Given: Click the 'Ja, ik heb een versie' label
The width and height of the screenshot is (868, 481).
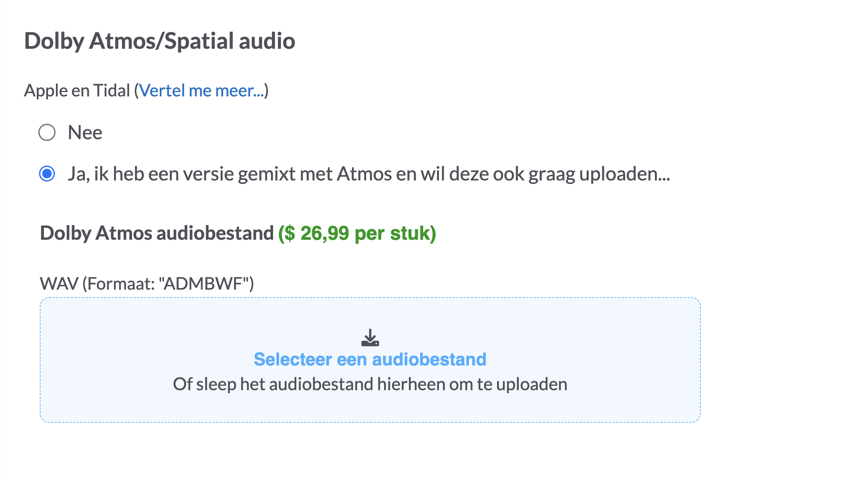Looking at the screenshot, I should click(369, 174).
